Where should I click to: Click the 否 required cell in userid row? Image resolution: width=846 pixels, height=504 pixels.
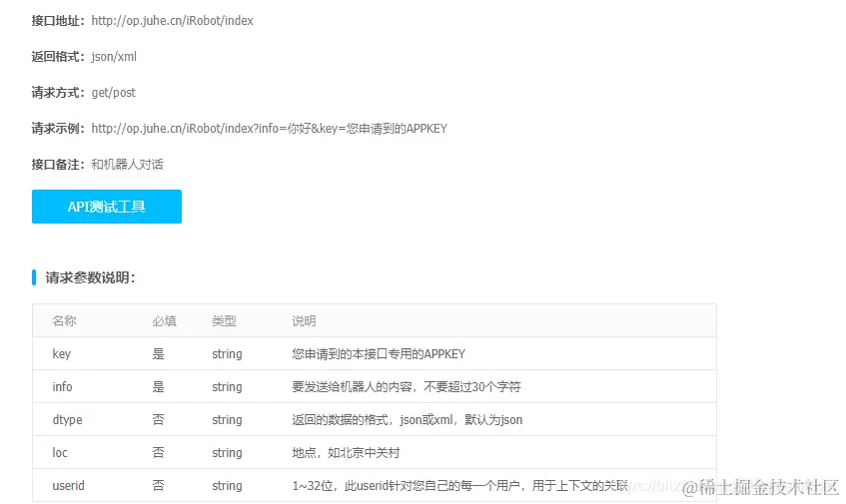158,486
